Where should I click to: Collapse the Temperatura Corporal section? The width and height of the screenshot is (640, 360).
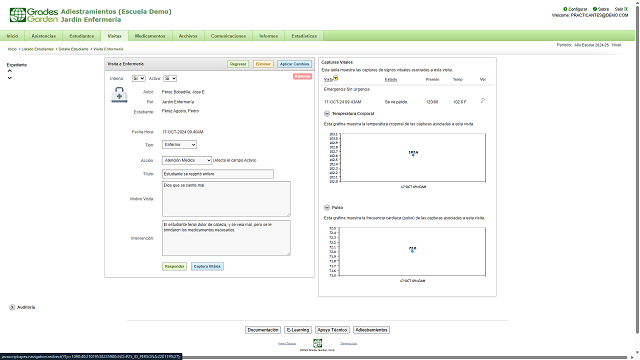click(x=327, y=113)
